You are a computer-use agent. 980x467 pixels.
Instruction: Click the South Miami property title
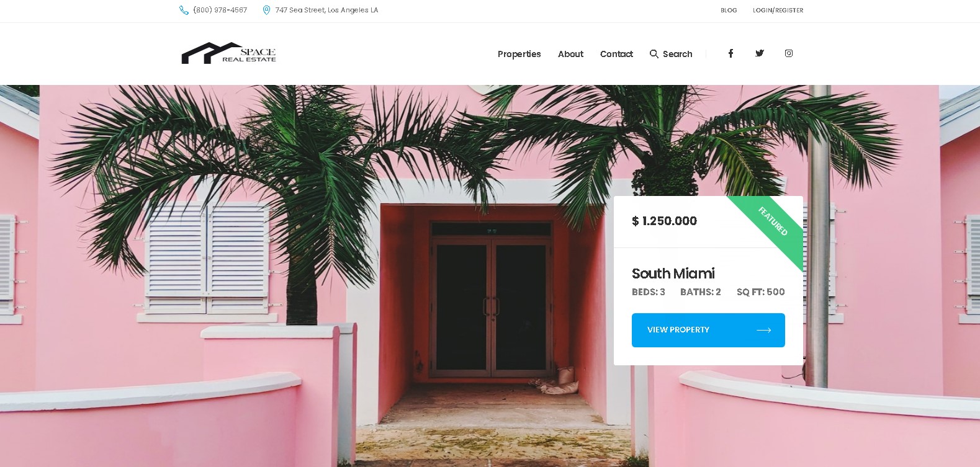point(673,274)
